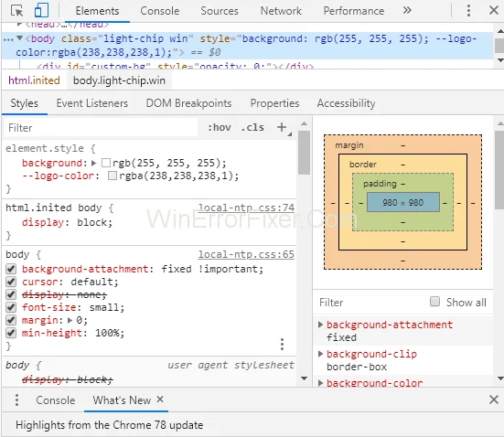Collapse the body element node in the DOM tree
The width and height of the screenshot is (504, 437).
(x=19, y=38)
